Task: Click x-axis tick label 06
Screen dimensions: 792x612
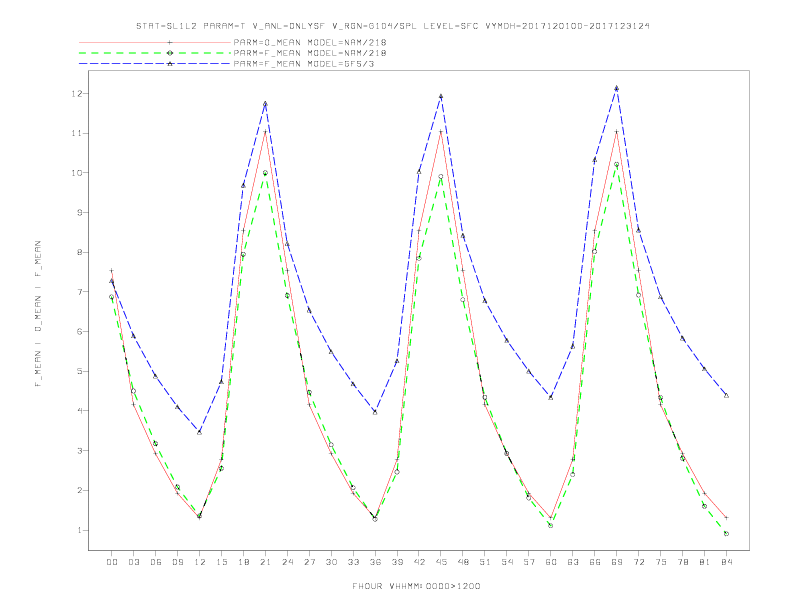Action: tap(156, 562)
